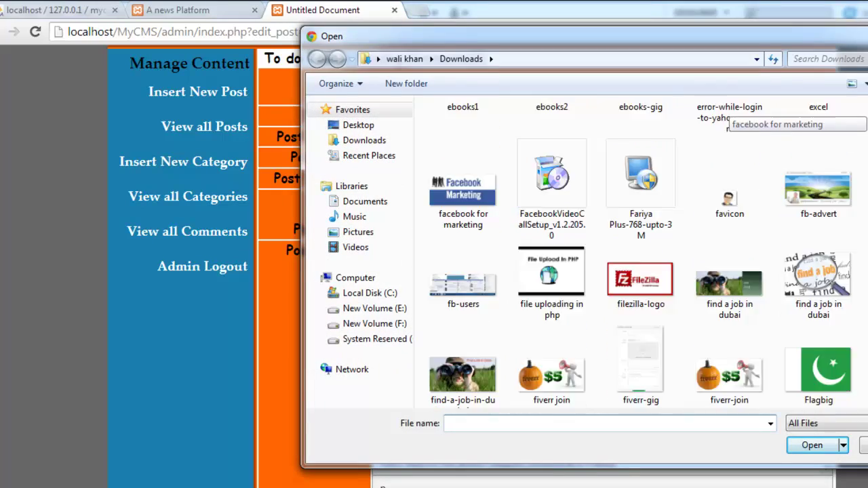Select the Desktop icon in sidebar

point(333,125)
